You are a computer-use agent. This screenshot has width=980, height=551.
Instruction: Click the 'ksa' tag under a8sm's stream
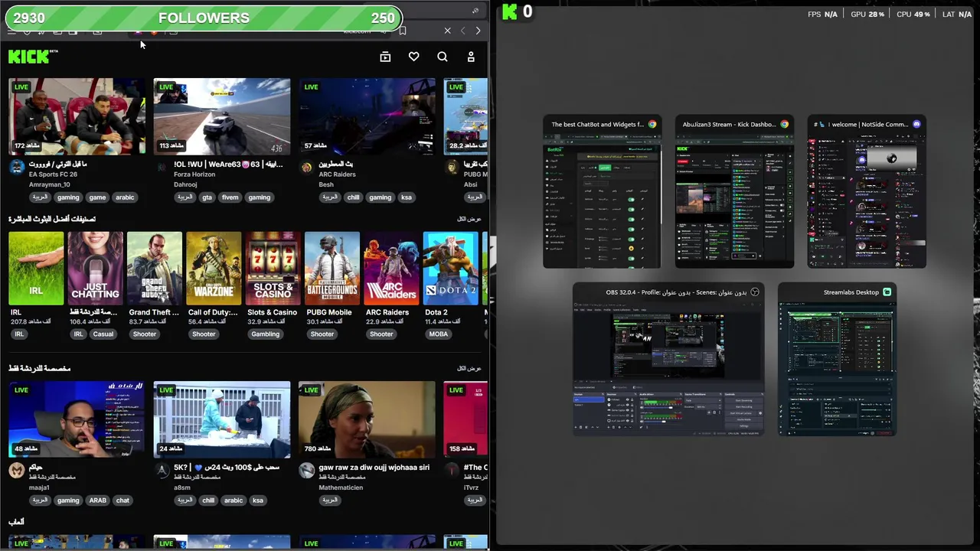click(258, 500)
